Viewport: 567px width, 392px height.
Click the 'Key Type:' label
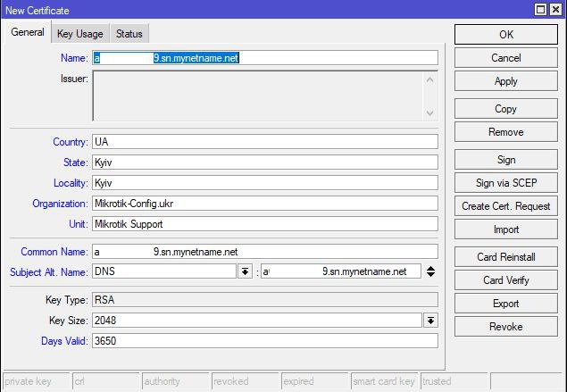tap(67, 300)
